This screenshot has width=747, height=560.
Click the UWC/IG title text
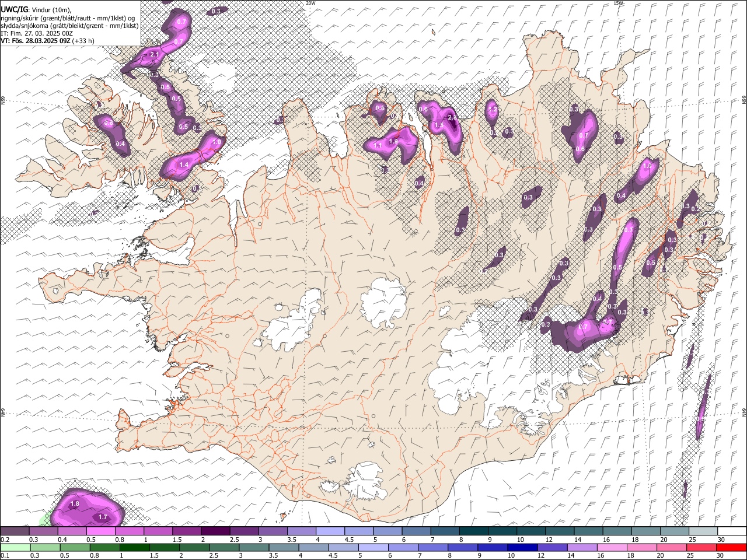tap(14, 9)
